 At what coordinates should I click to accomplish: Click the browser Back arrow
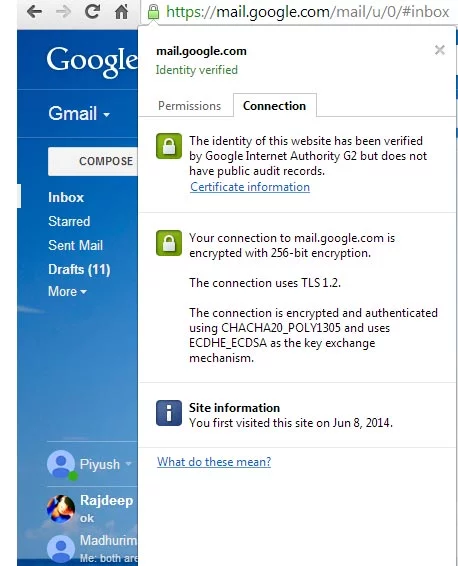click(x=34, y=12)
